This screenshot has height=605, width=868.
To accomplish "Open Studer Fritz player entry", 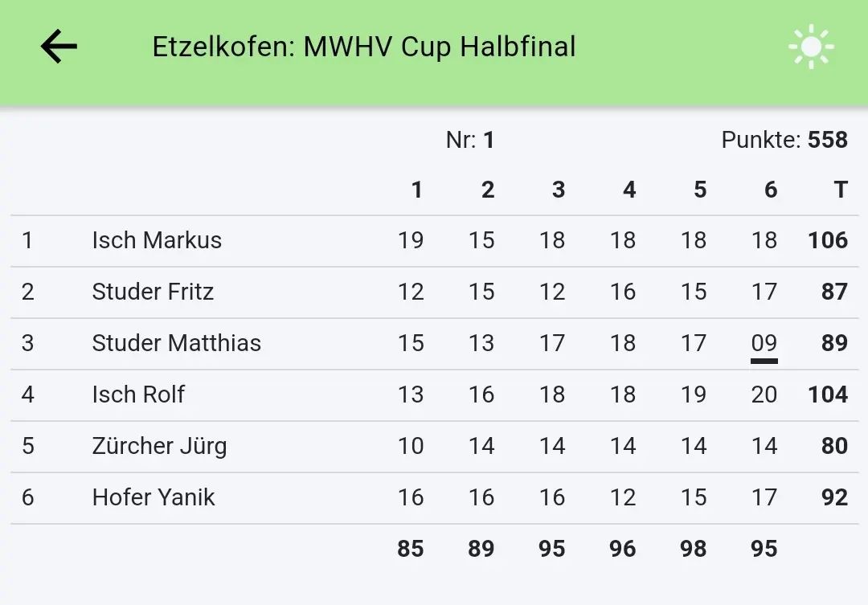I will click(x=153, y=292).
